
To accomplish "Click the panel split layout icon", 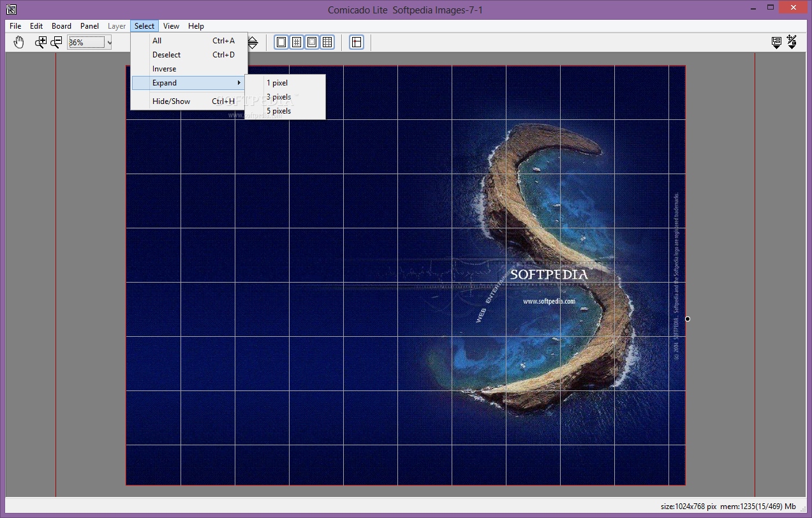I will click(357, 43).
